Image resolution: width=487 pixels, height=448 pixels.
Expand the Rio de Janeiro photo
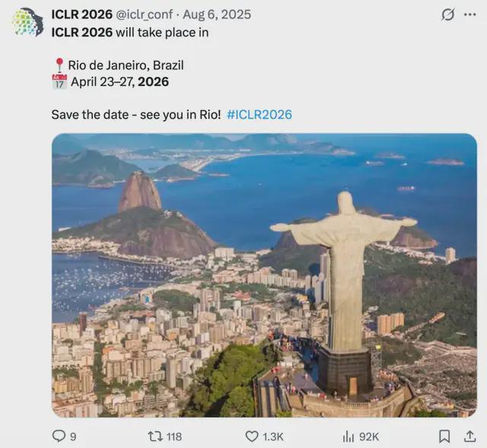264,275
